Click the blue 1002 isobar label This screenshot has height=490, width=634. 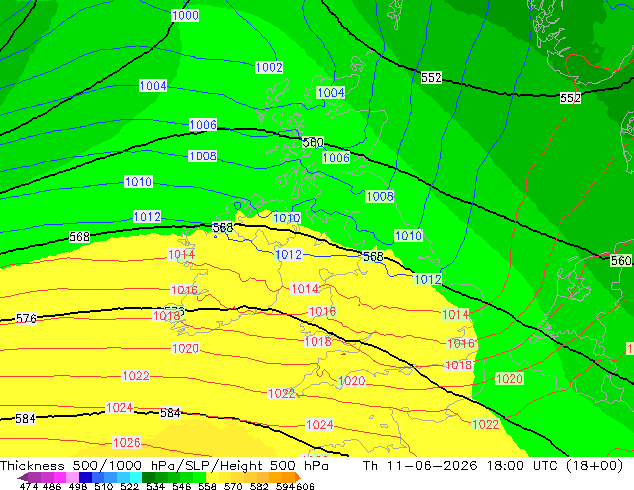click(x=269, y=67)
